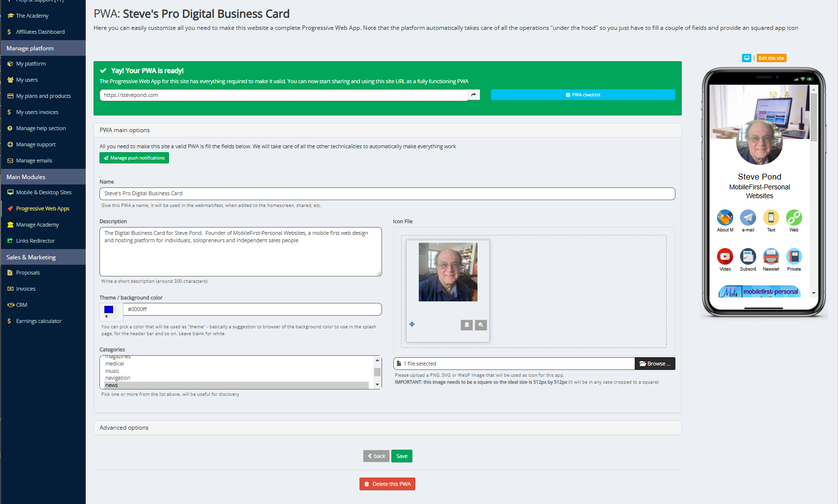Viewport: 838px width, 504px height.
Task: Tap the Video YouTube icon in phone preview
Action: (725, 255)
